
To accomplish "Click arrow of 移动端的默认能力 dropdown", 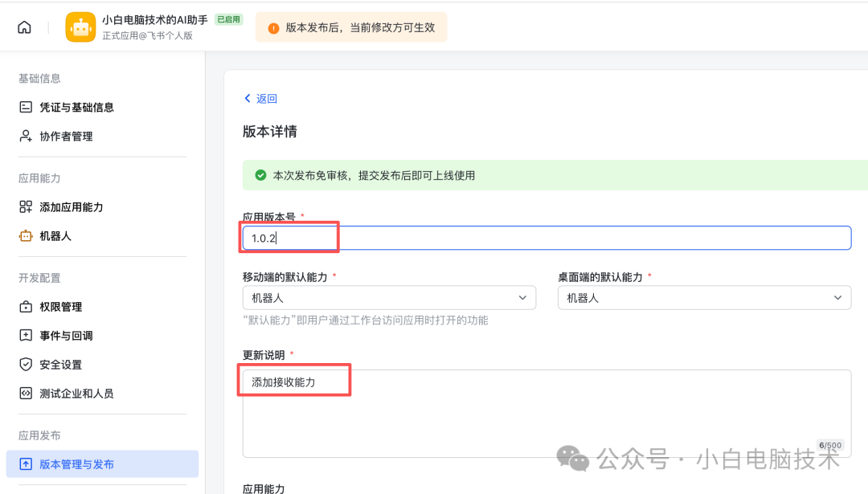I will pyautogui.click(x=522, y=298).
